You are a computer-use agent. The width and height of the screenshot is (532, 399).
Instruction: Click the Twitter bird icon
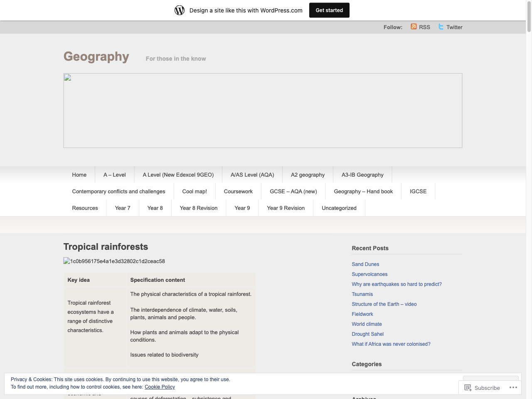[x=441, y=27]
